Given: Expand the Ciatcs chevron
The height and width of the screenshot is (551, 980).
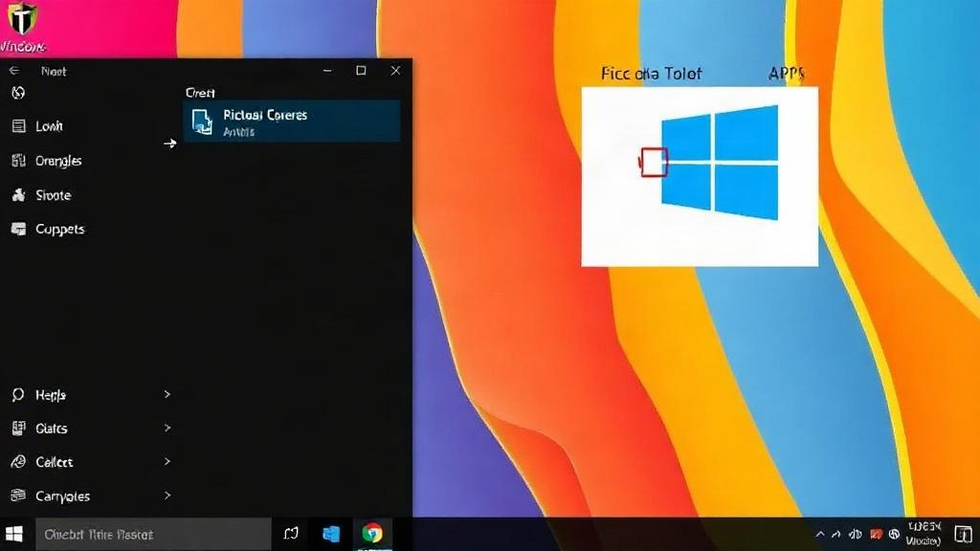Looking at the screenshot, I should 167,428.
